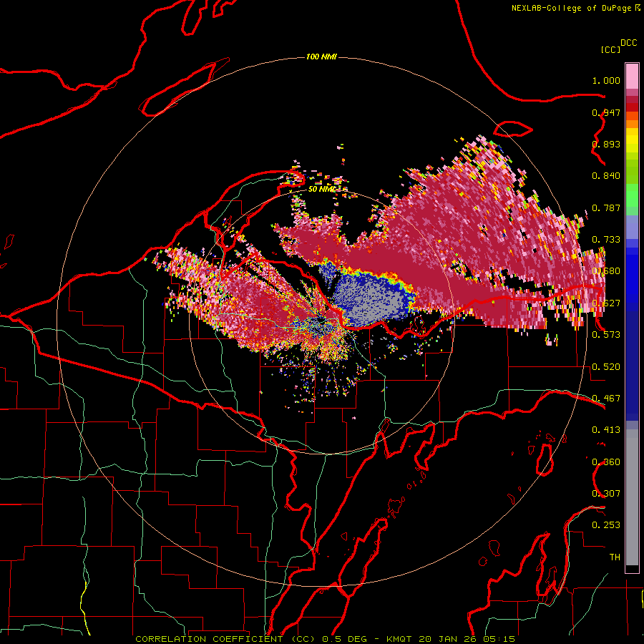Select the 0.520 scale value
644x644 pixels.
606,367
